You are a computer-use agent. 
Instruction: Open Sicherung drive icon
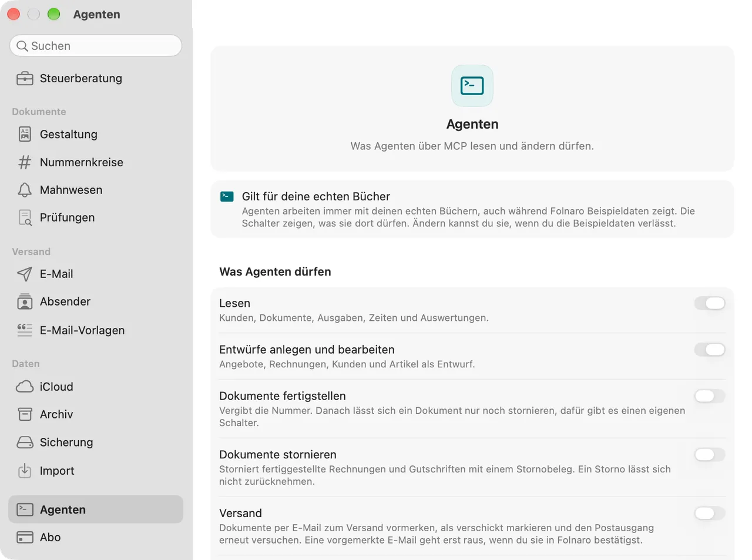pos(25,442)
